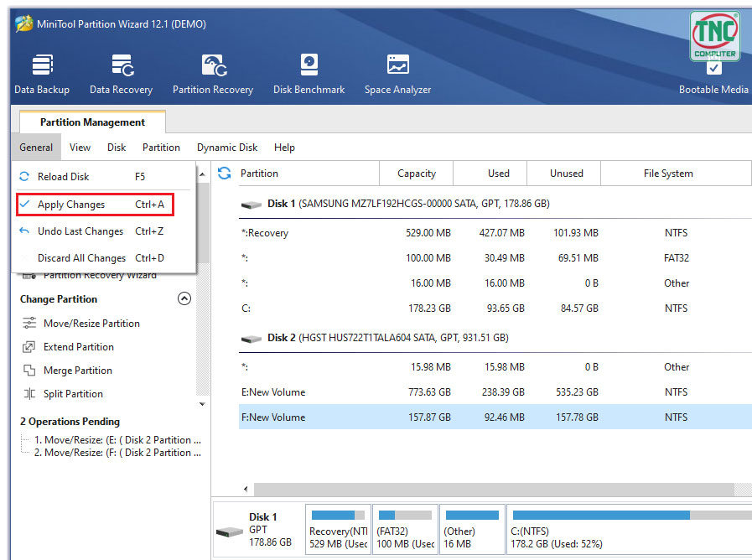Open the Help menu
This screenshot has width=752, height=560.
click(284, 148)
